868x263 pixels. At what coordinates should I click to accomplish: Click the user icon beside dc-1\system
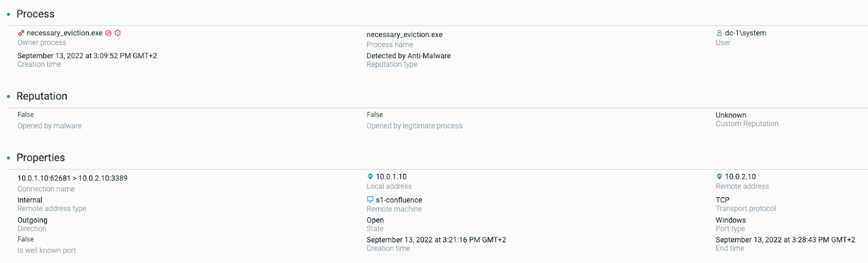click(x=719, y=33)
